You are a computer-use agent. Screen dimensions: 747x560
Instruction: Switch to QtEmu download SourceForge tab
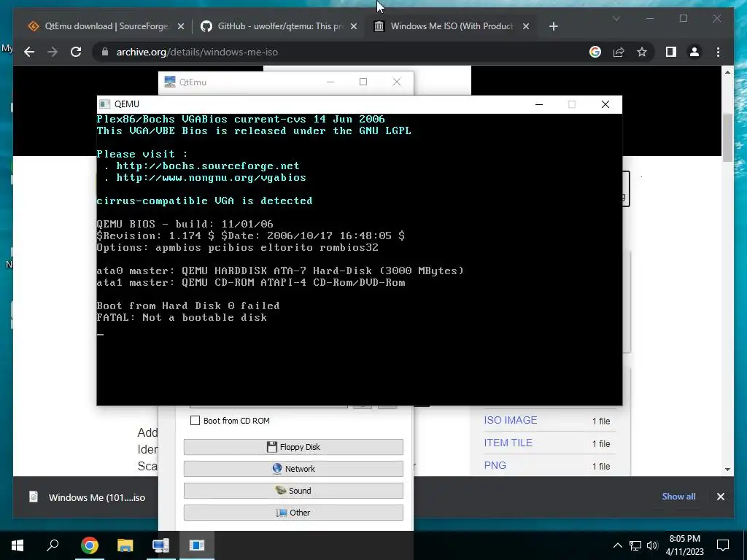point(106,26)
